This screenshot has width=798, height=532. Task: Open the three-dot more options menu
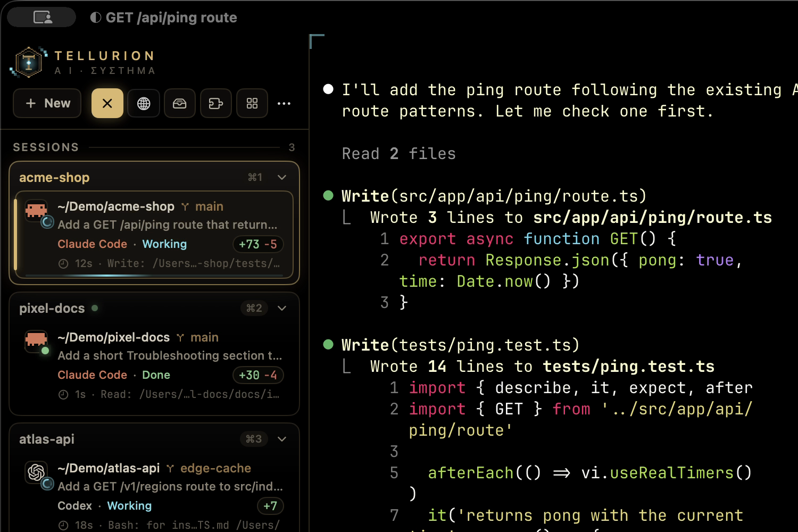pos(284,103)
